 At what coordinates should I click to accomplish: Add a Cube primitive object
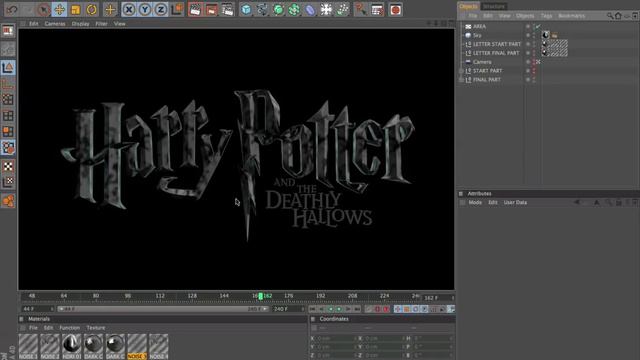tap(246, 9)
